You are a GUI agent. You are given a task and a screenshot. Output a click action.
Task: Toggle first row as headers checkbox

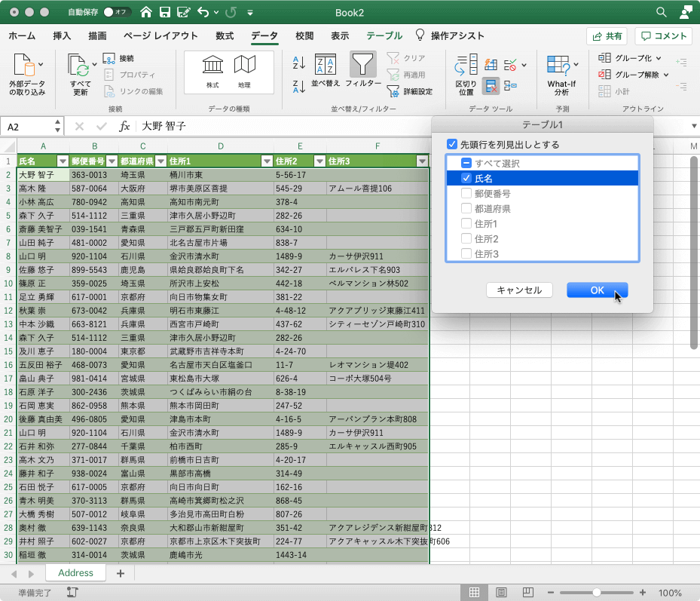[x=452, y=144]
